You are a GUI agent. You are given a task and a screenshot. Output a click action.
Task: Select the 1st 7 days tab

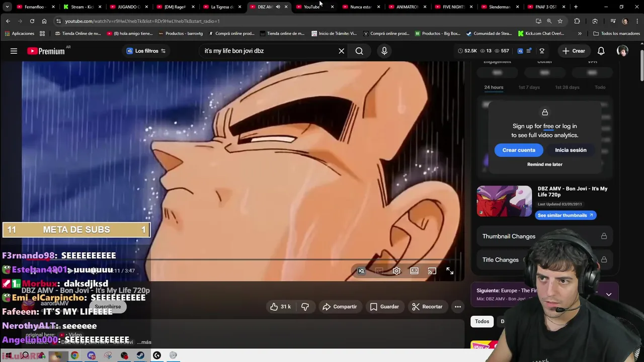[529, 87]
